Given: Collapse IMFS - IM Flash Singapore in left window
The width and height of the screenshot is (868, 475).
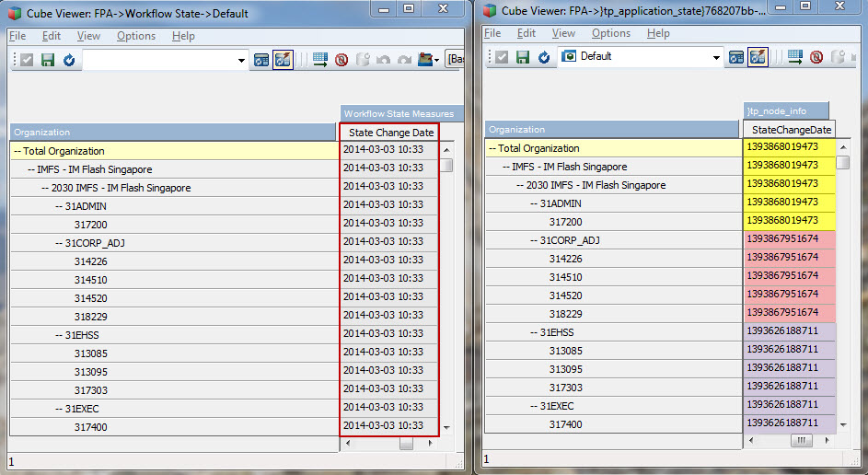Looking at the screenshot, I should pyautogui.click(x=31, y=169).
